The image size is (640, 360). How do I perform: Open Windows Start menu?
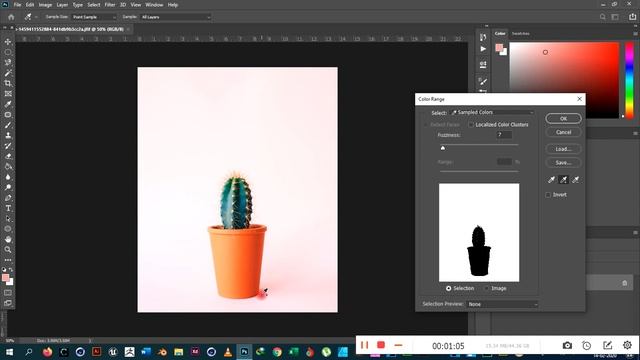pos(9,352)
